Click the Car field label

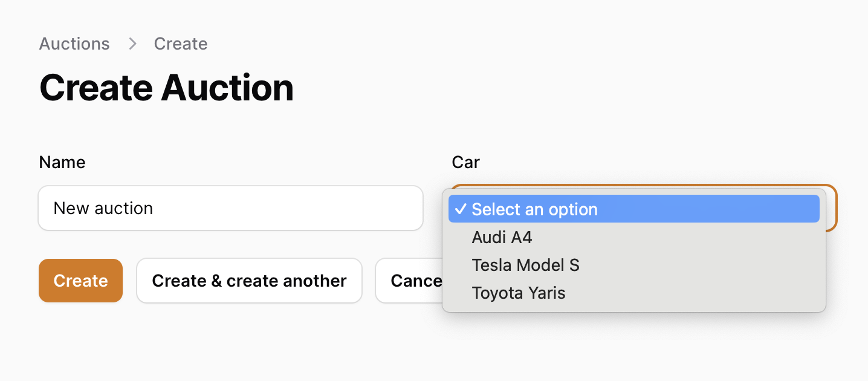tap(465, 162)
